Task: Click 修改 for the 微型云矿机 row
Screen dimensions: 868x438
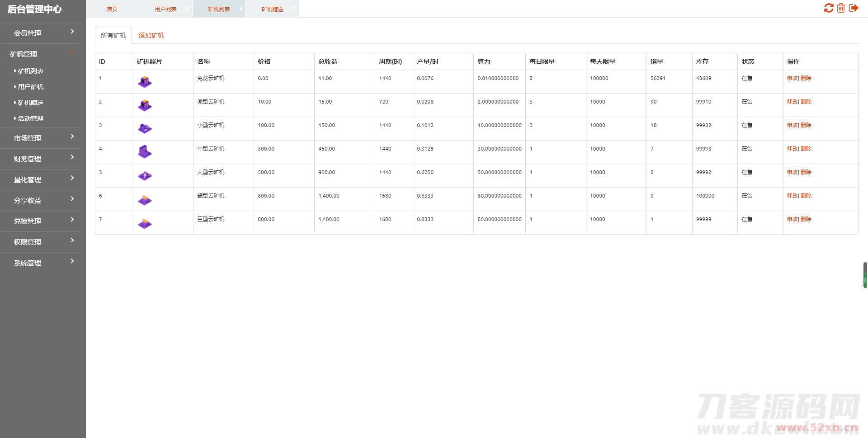Action: pyautogui.click(x=793, y=102)
